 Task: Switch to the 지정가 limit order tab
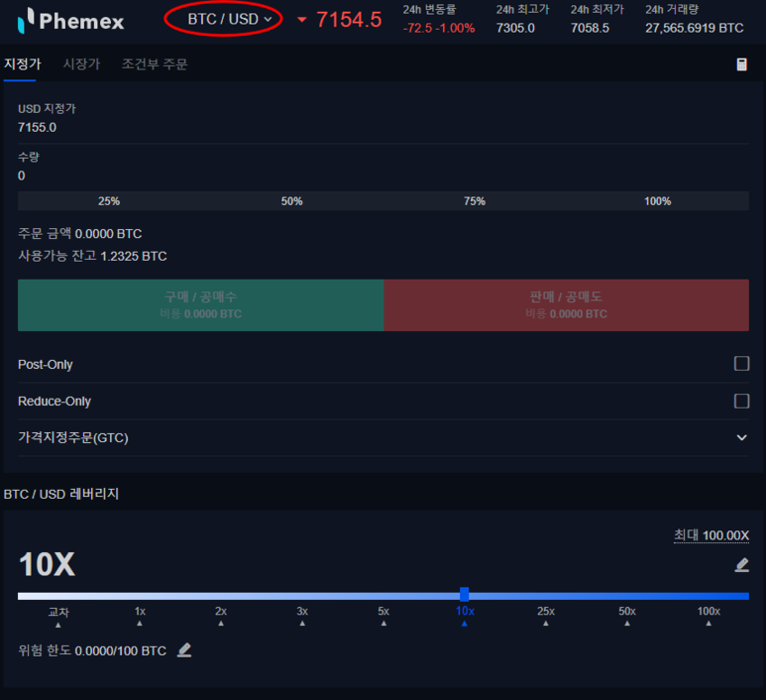[x=23, y=63]
